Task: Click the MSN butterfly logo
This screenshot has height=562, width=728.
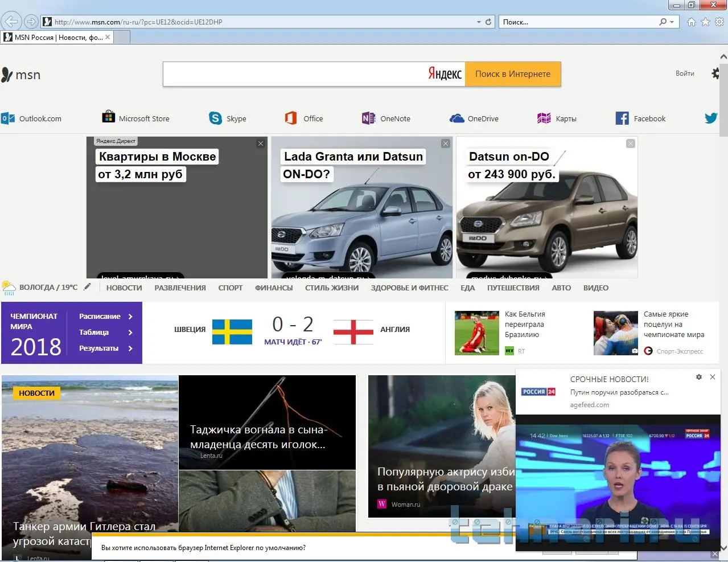Action: (x=7, y=75)
